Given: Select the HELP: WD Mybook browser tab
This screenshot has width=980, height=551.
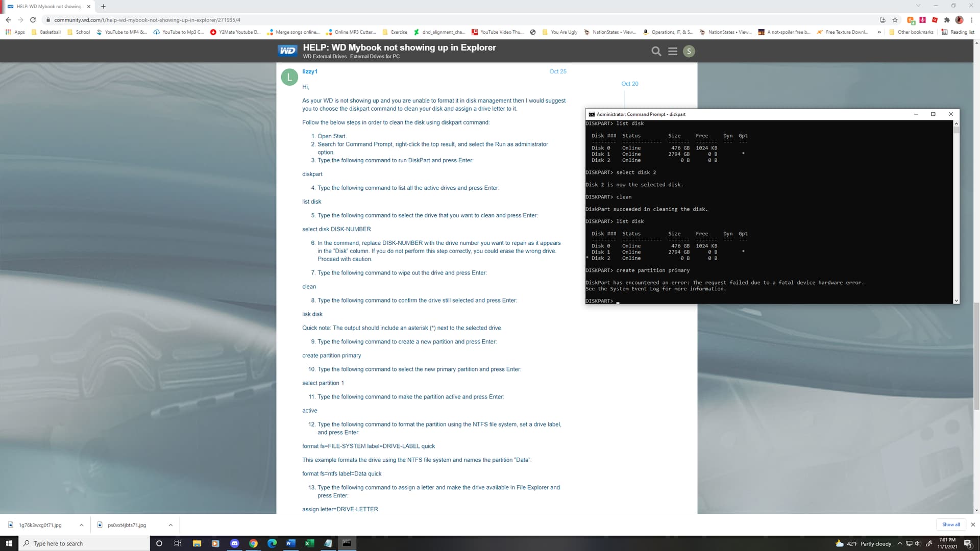Looking at the screenshot, I should [x=48, y=6].
